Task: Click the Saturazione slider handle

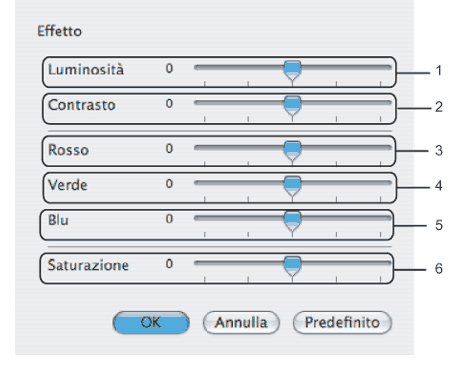Action: tap(292, 266)
